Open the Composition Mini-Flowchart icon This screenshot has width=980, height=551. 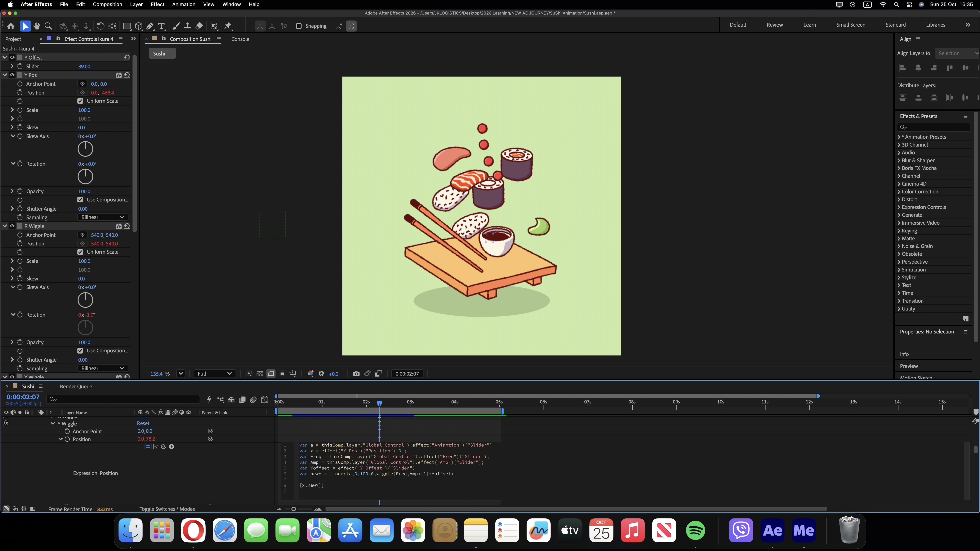[x=220, y=400]
